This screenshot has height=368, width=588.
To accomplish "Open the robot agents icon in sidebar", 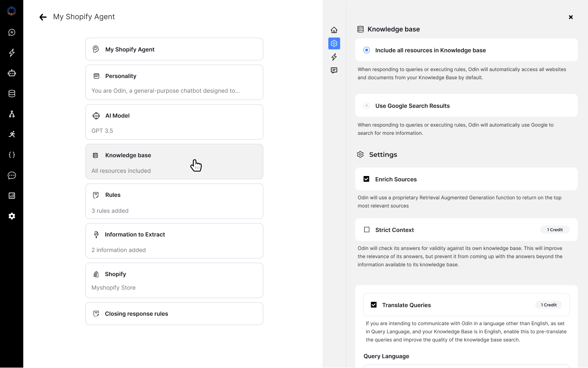I will click(x=12, y=73).
